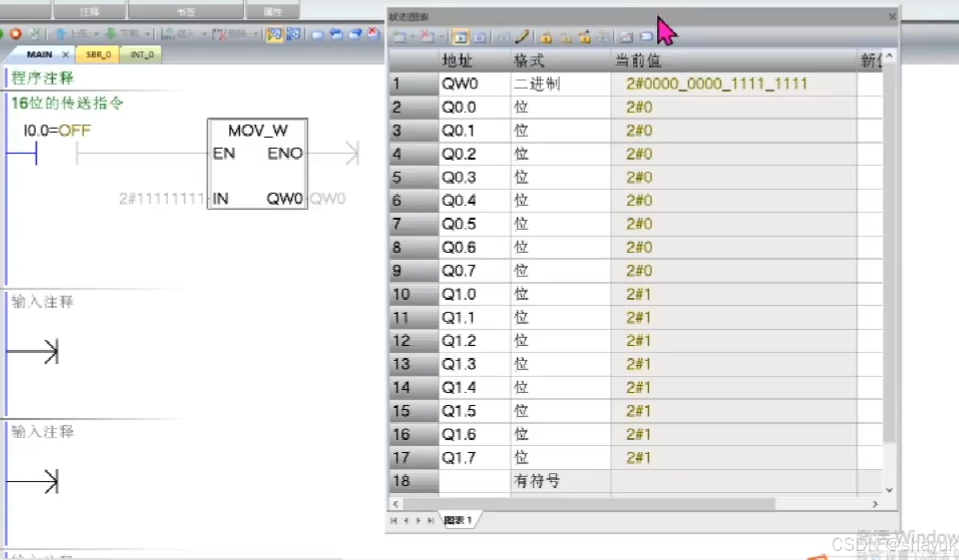Open the delete chart dropdown arrow
Image resolution: width=959 pixels, height=560 pixels.
pyautogui.click(x=441, y=37)
